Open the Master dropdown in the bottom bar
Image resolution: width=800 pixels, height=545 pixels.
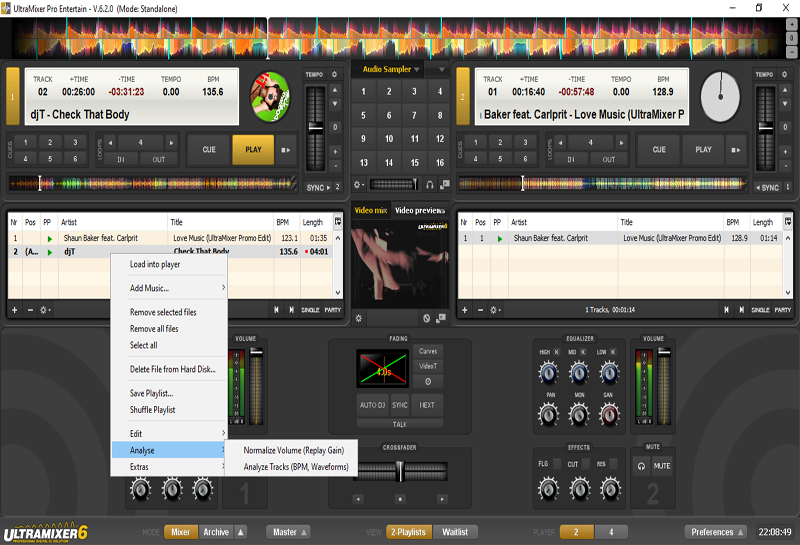pos(288,532)
